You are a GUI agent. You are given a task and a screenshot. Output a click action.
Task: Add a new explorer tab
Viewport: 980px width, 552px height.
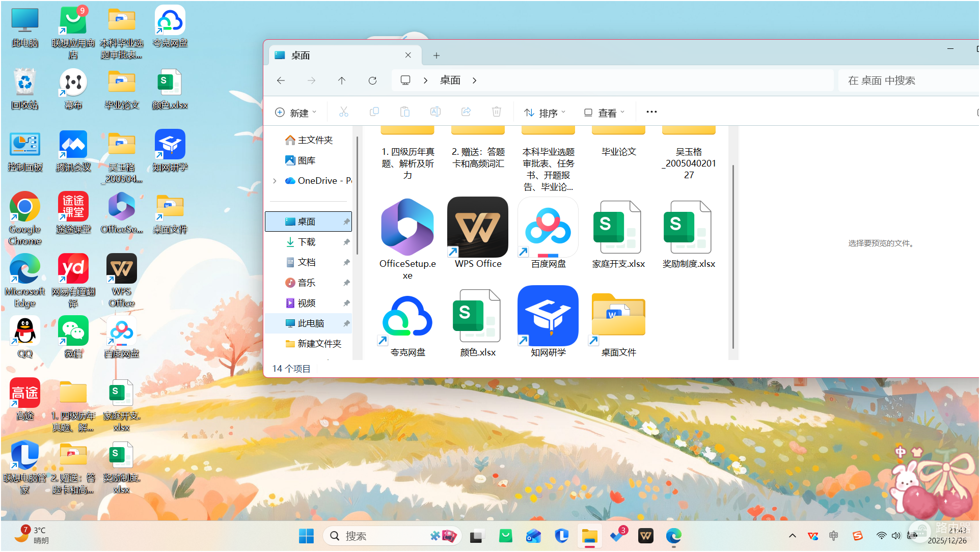(437, 56)
